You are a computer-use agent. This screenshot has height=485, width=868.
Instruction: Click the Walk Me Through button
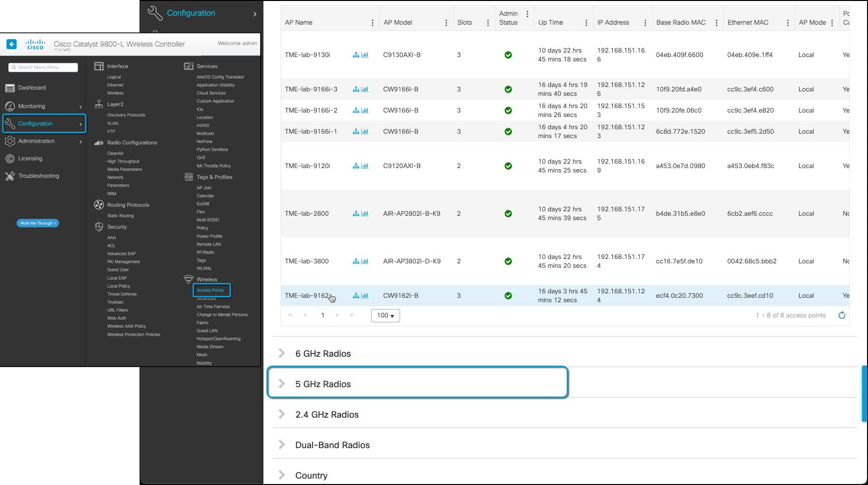click(x=37, y=223)
